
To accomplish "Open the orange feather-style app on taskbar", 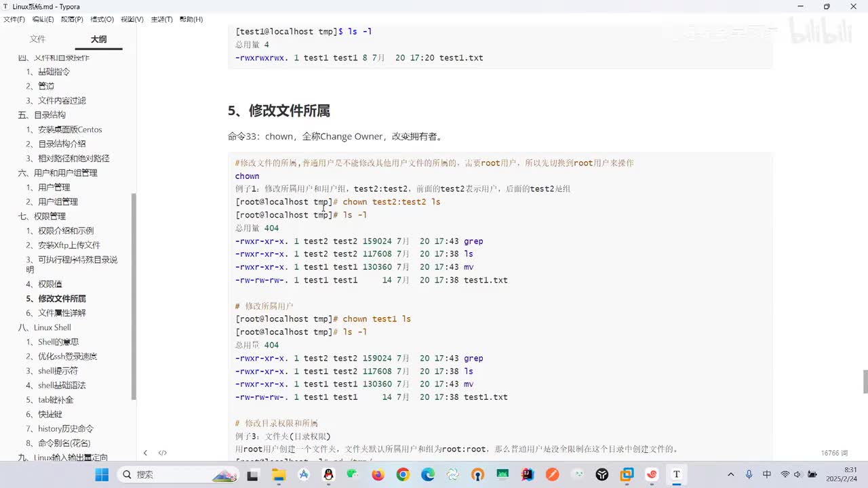I will (x=552, y=475).
